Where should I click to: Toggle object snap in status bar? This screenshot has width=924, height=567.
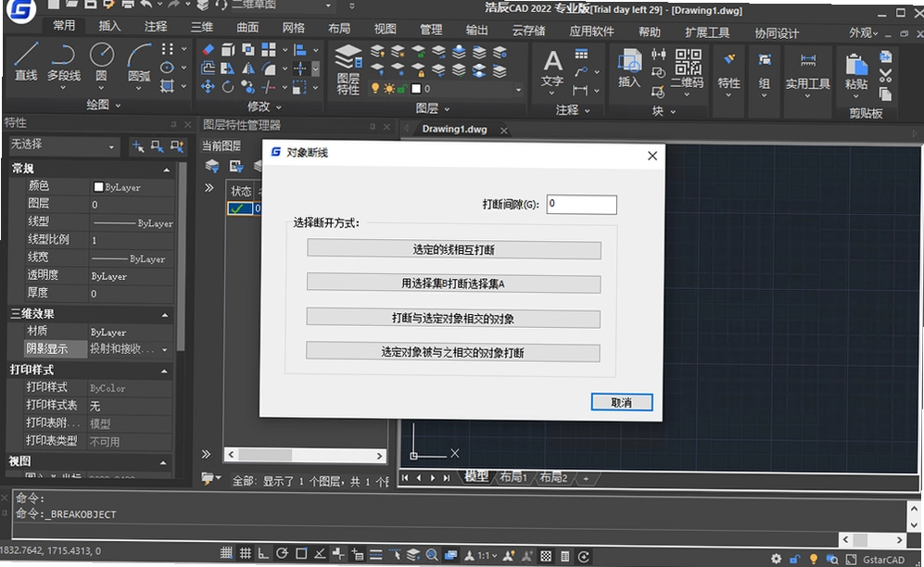301,553
